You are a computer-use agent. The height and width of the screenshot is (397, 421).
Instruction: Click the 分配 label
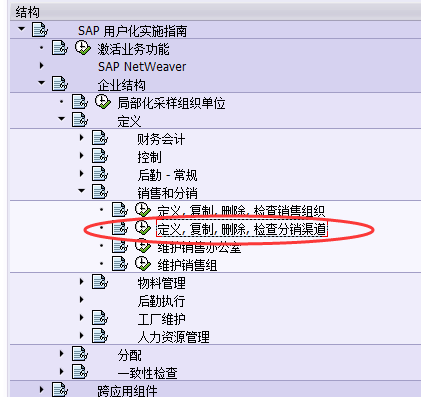(129, 355)
